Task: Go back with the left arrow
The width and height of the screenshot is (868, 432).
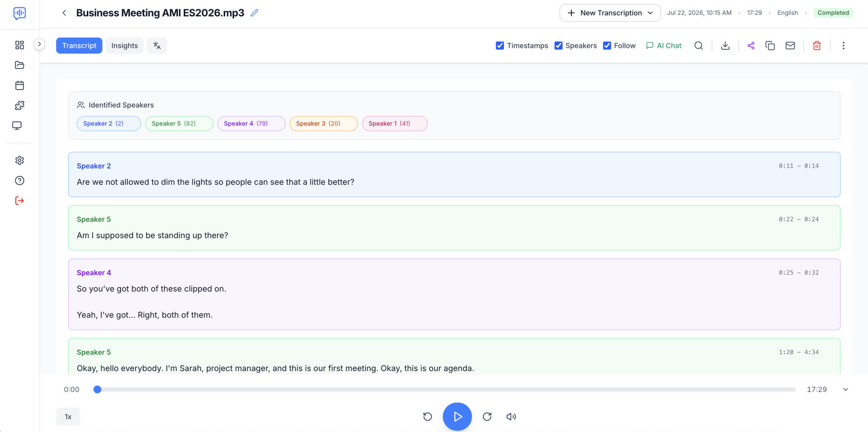Action: [x=64, y=13]
